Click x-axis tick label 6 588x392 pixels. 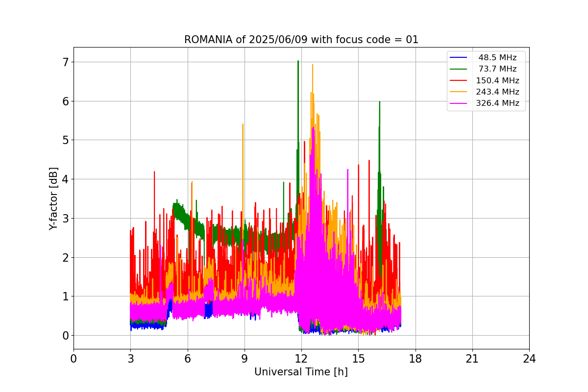[187, 359]
